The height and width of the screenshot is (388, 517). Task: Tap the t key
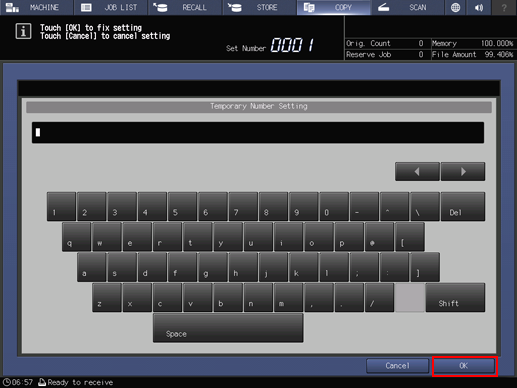pyautogui.click(x=198, y=237)
